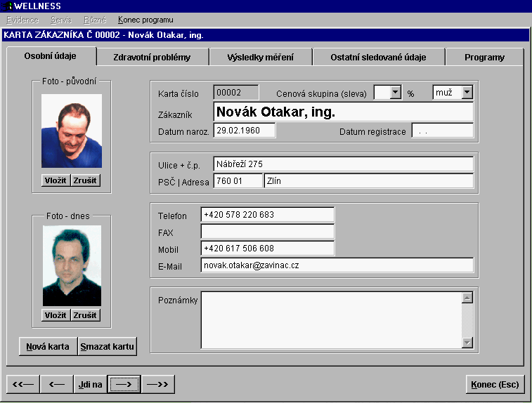Create a new card with Nová karta
This screenshot has width=532, height=403.
tap(48, 346)
